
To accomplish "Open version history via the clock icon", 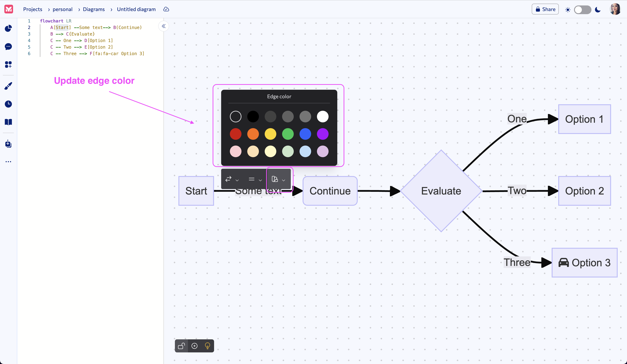I will coord(8,104).
